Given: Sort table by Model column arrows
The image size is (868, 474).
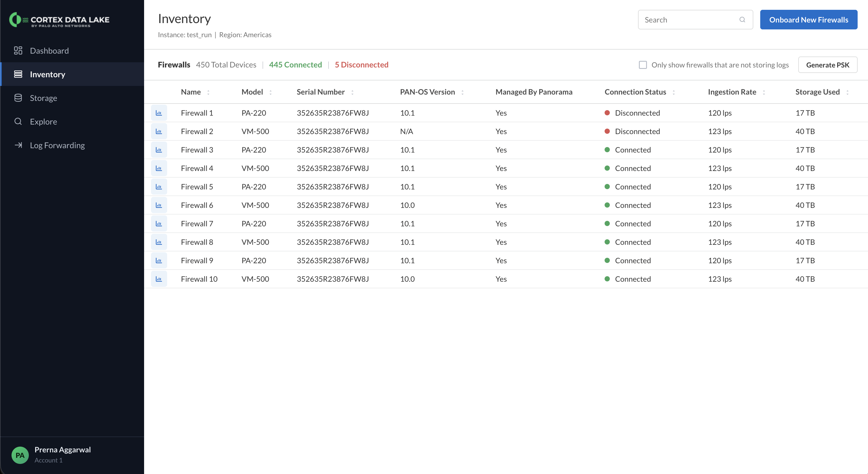Looking at the screenshot, I should click(x=271, y=92).
